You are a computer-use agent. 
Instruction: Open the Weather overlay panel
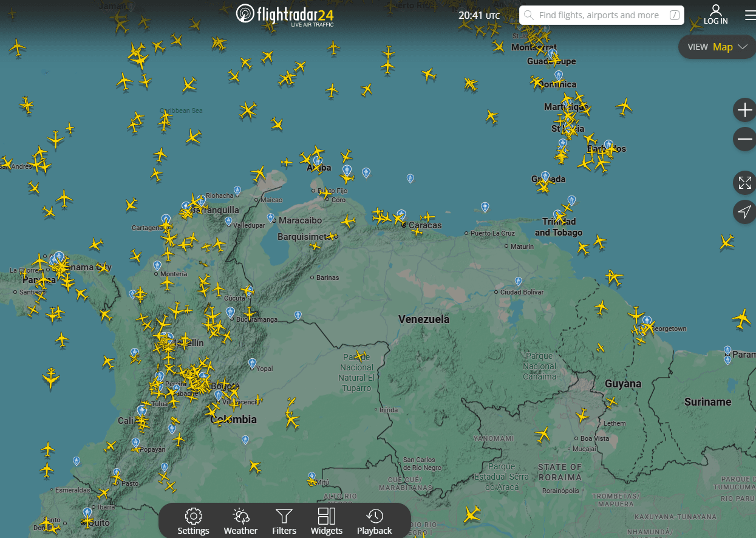pos(240,520)
